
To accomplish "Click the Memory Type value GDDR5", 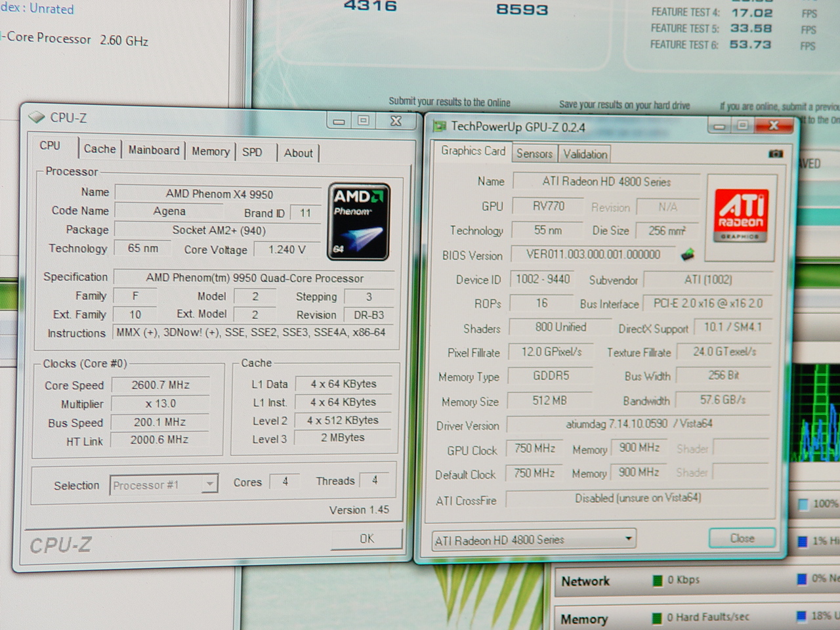I will pyautogui.click(x=551, y=376).
